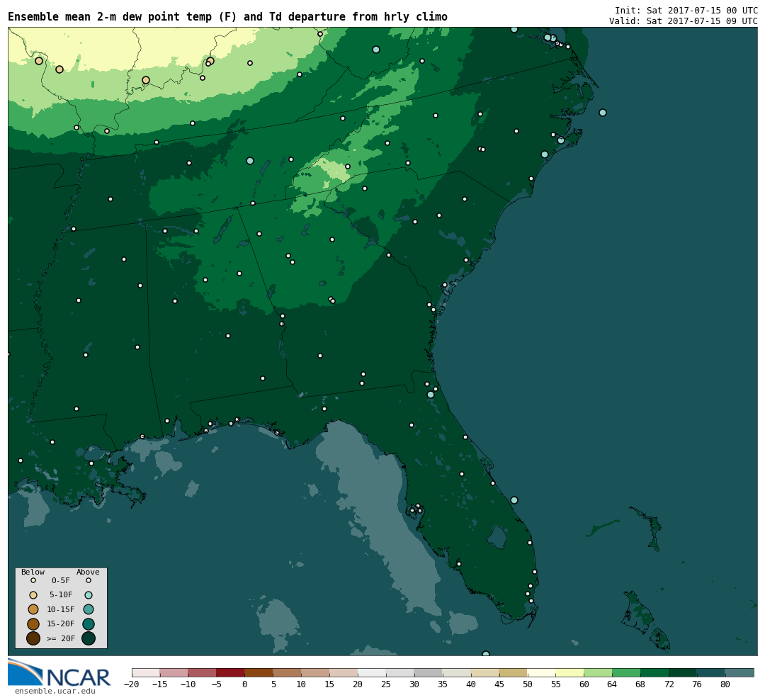Click Lake Okeechobee on the Florida map
765x700 pixels.
coord(497,537)
